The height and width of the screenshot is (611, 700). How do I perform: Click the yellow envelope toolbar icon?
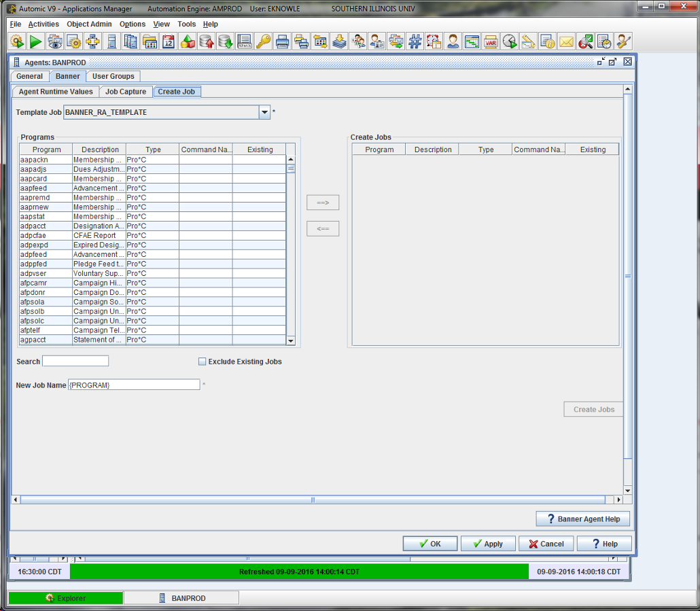pyautogui.click(x=566, y=42)
